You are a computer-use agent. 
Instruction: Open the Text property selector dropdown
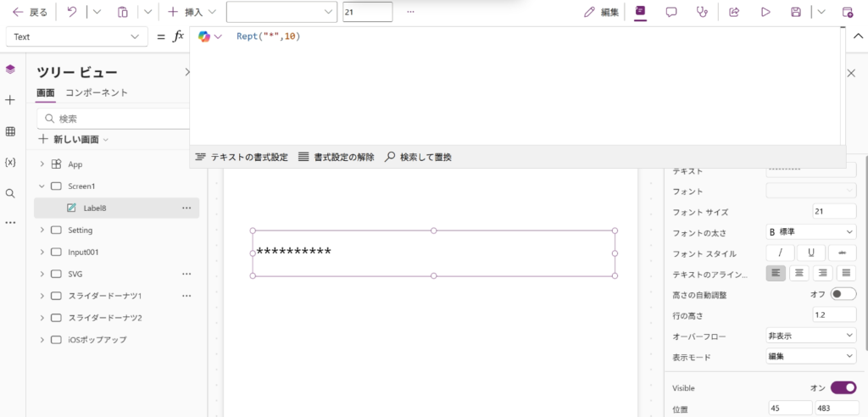(x=76, y=36)
